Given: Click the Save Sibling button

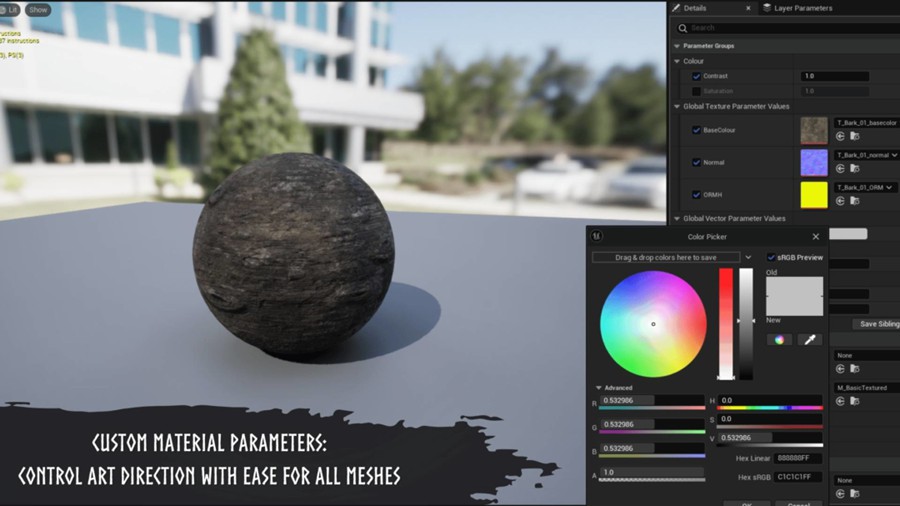Looking at the screenshot, I should (878, 324).
